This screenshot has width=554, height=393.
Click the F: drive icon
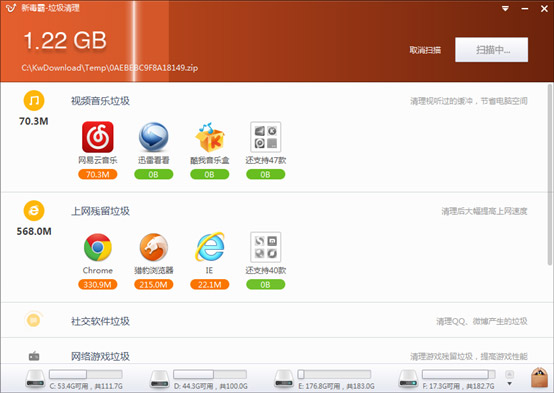pos(408,379)
